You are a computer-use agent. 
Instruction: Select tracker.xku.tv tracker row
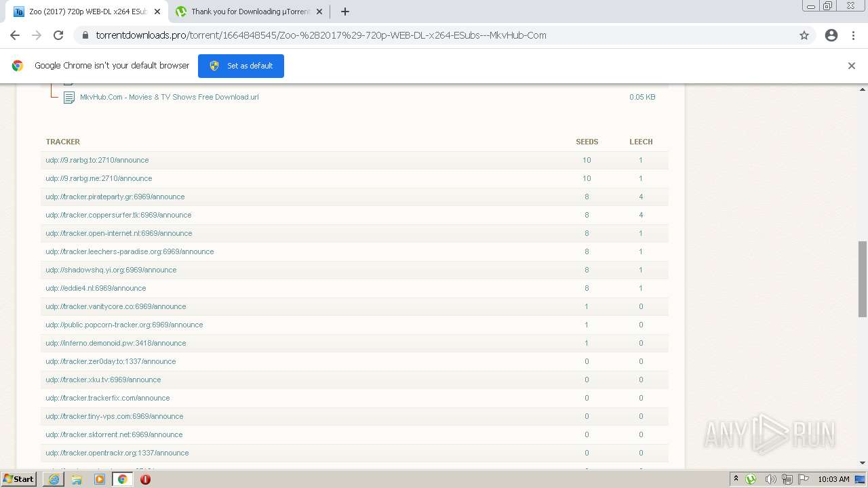(355, 380)
